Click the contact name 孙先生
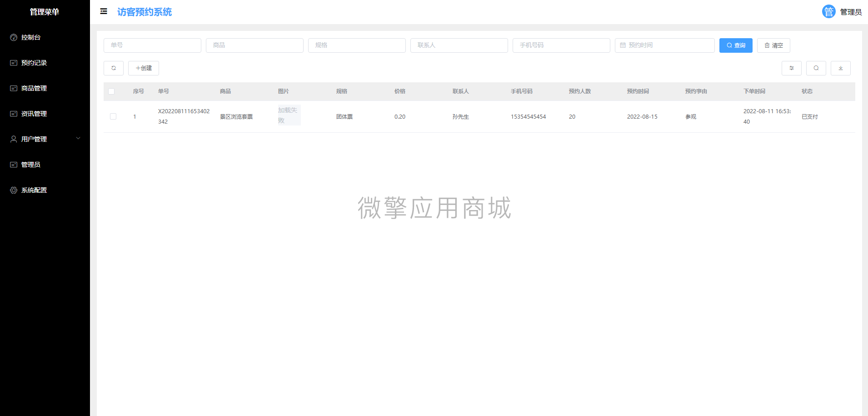The image size is (868, 416). point(461,117)
